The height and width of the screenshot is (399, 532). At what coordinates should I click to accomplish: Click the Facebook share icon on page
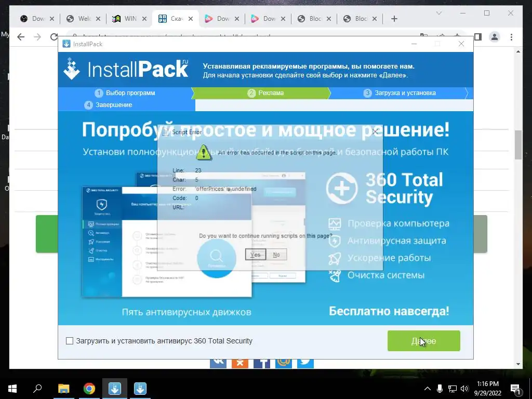(262, 364)
